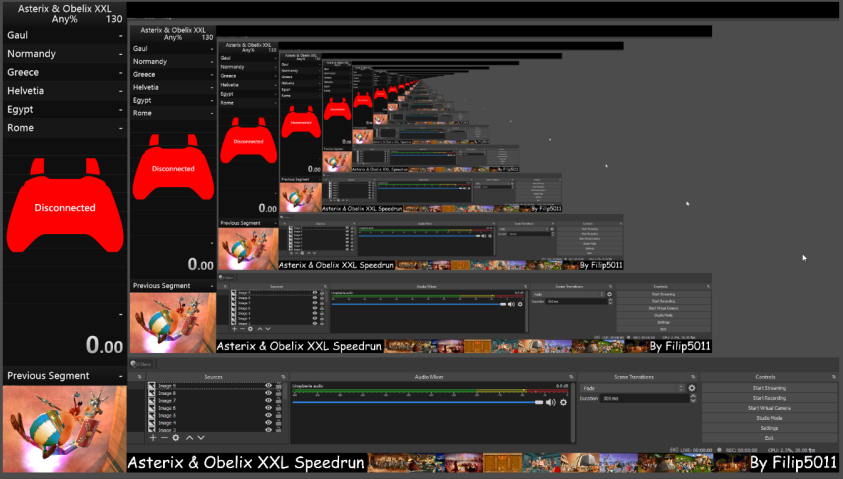Open audio mixer gear for Urządzenie audio
The height and width of the screenshot is (479, 843).
click(563, 402)
